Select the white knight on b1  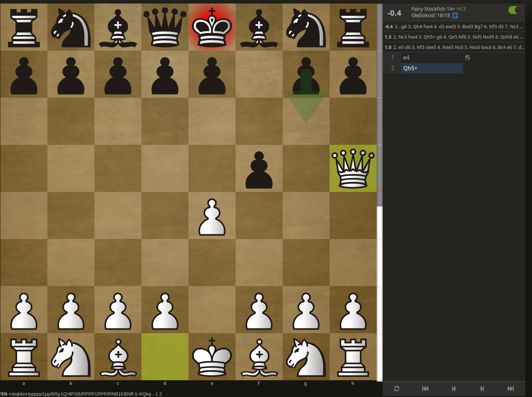pyautogui.click(x=71, y=357)
